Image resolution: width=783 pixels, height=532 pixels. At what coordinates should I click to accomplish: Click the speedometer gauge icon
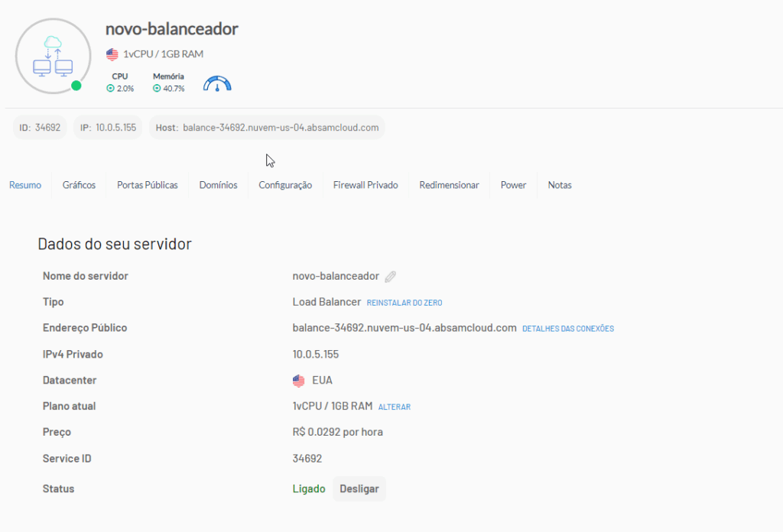[217, 83]
